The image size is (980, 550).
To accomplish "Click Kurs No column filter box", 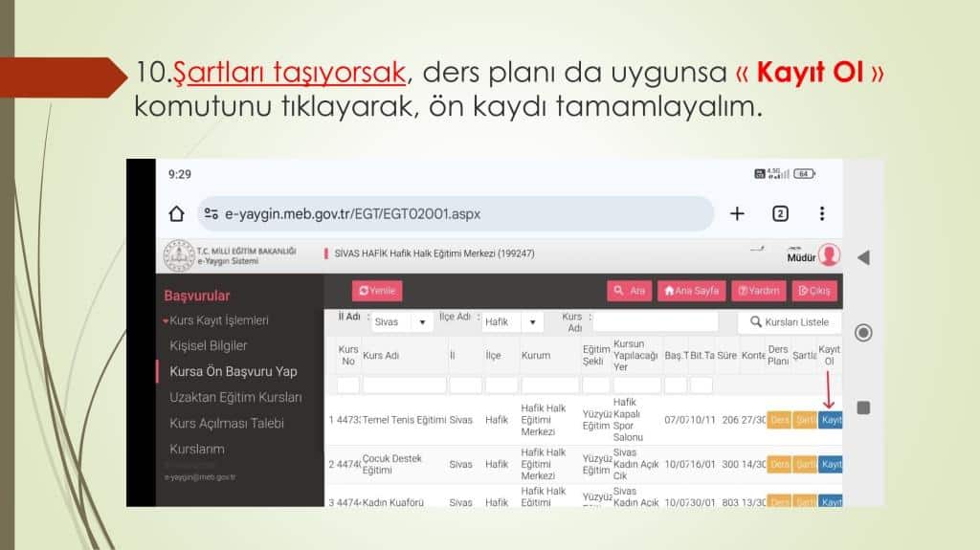I will click(x=348, y=385).
